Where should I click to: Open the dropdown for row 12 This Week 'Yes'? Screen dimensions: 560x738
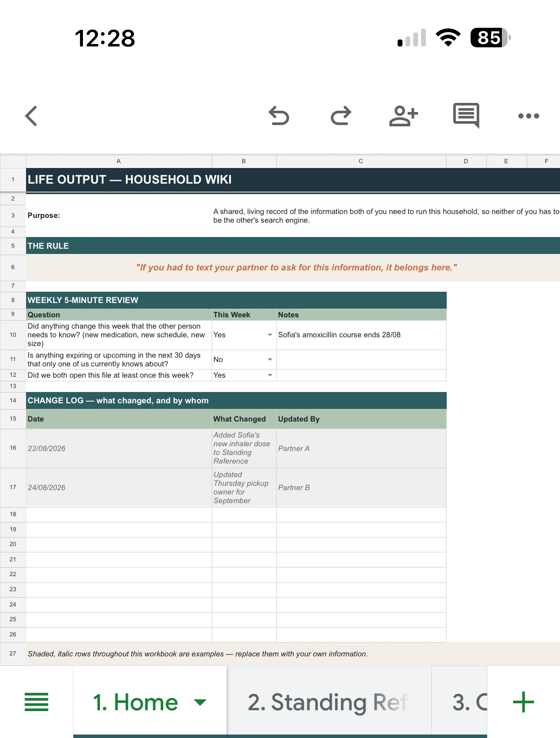pyautogui.click(x=270, y=375)
